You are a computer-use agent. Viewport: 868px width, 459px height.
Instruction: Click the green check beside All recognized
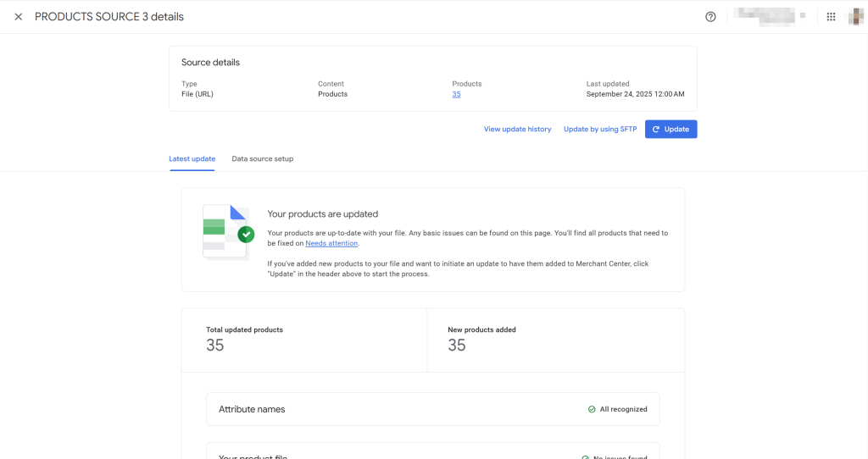(x=592, y=409)
